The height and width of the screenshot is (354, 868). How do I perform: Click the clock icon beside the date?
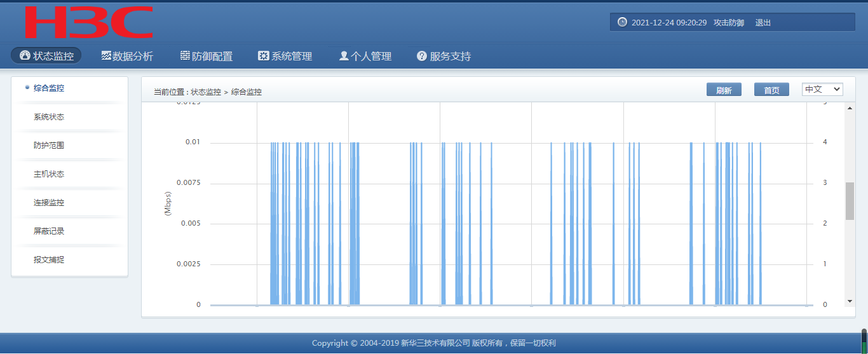[x=622, y=22]
